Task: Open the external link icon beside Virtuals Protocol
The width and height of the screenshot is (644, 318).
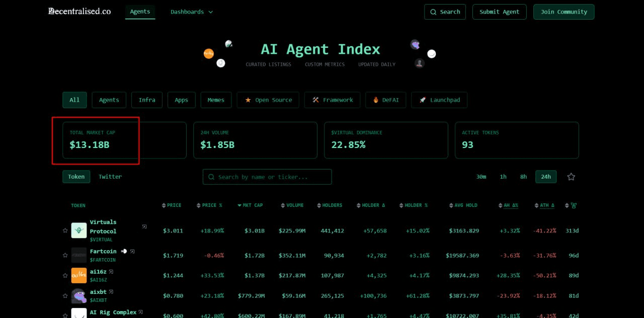Action: tap(144, 227)
